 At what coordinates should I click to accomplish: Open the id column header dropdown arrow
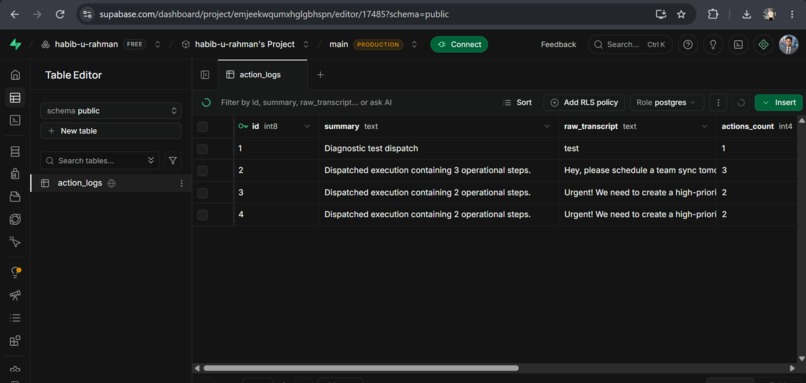click(x=307, y=126)
